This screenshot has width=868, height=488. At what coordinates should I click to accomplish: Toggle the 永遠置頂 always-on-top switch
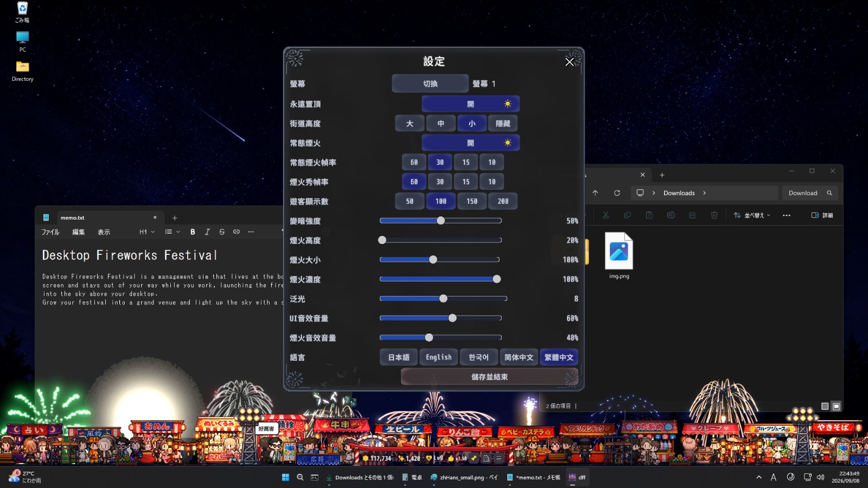click(470, 104)
